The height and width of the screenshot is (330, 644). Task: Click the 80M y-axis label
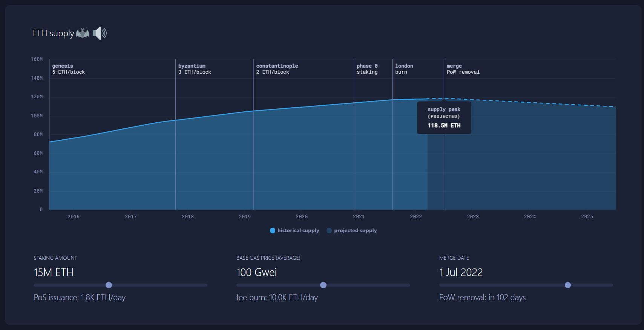[38, 134]
